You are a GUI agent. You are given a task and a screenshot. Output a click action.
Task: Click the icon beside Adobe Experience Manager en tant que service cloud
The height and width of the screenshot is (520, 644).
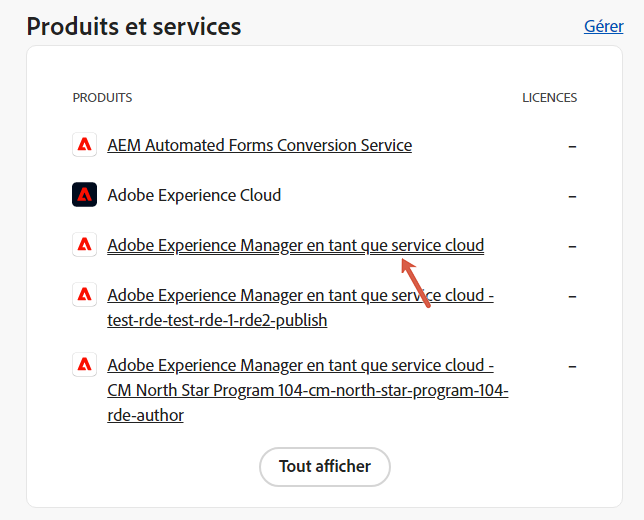tap(84, 245)
